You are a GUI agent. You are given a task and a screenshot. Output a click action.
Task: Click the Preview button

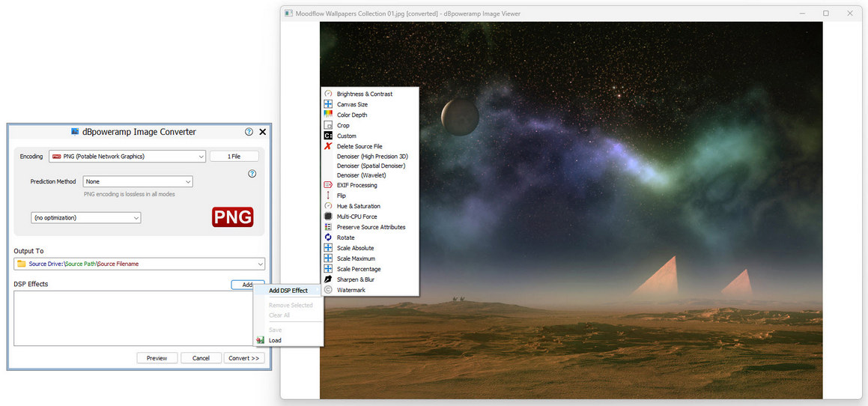point(157,358)
